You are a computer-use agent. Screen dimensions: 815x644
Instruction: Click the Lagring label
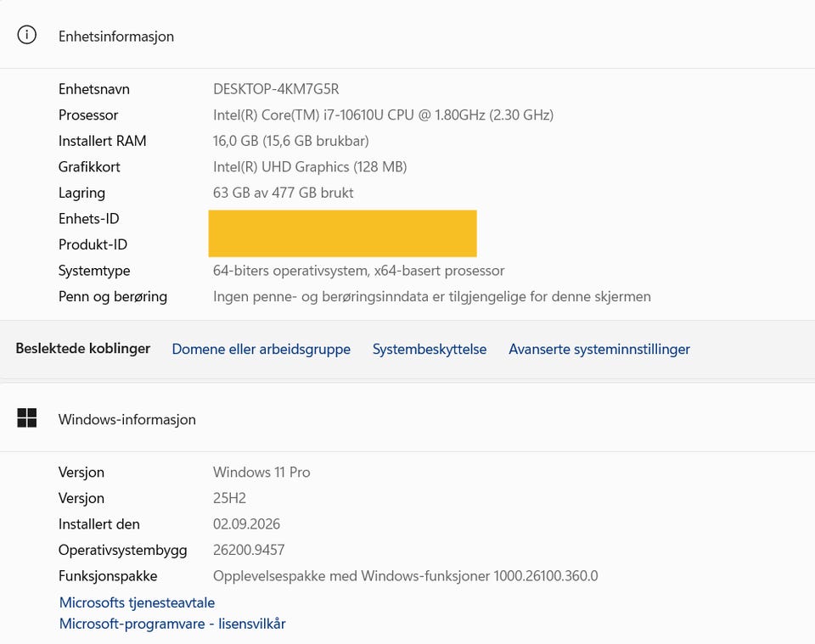point(81,193)
